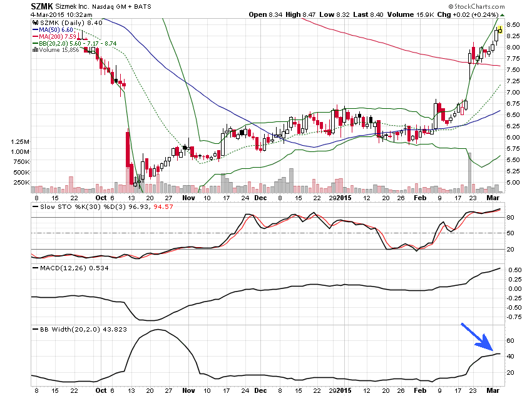
Task: Click the Last 8.40 value
Action: (368, 14)
